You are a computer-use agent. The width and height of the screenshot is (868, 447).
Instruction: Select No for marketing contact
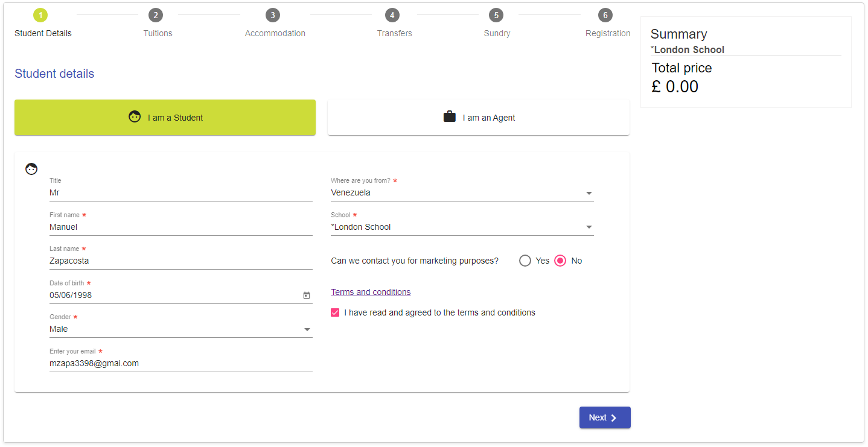pos(560,261)
